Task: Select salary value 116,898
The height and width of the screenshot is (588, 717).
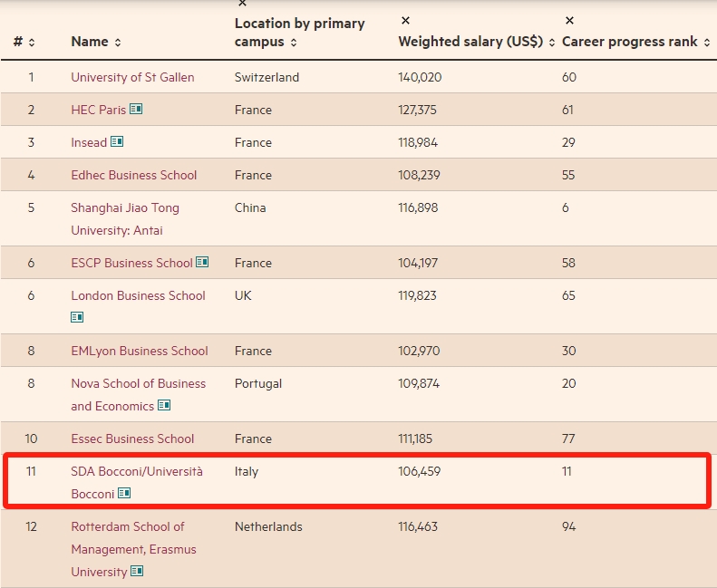Action: pyautogui.click(x=418, y=207)
